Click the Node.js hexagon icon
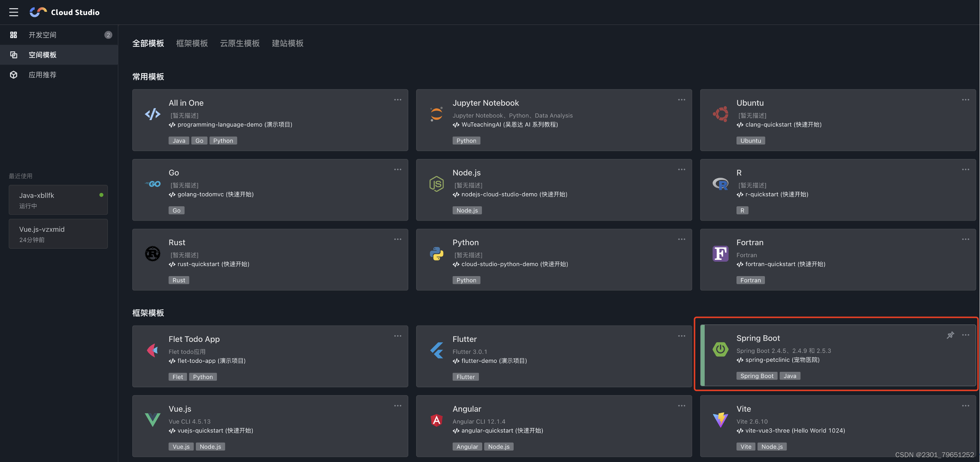The height and width of the screenshot is (462, 980). pos(436,184)
